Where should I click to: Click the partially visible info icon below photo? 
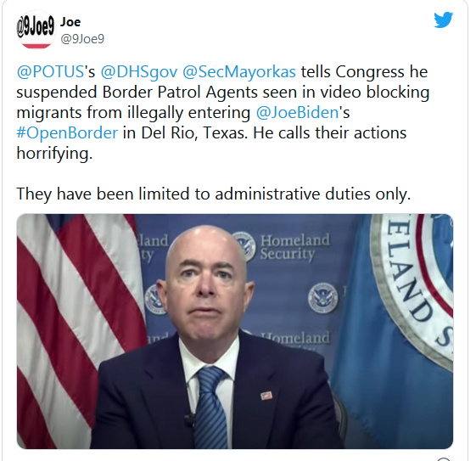(x=444, y=458)
